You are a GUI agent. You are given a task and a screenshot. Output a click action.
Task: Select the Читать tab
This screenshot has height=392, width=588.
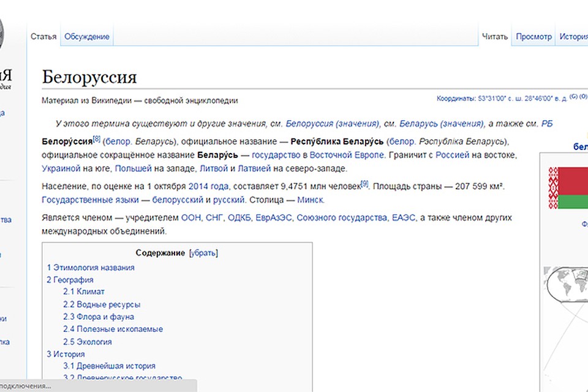[x=495, y=36]
